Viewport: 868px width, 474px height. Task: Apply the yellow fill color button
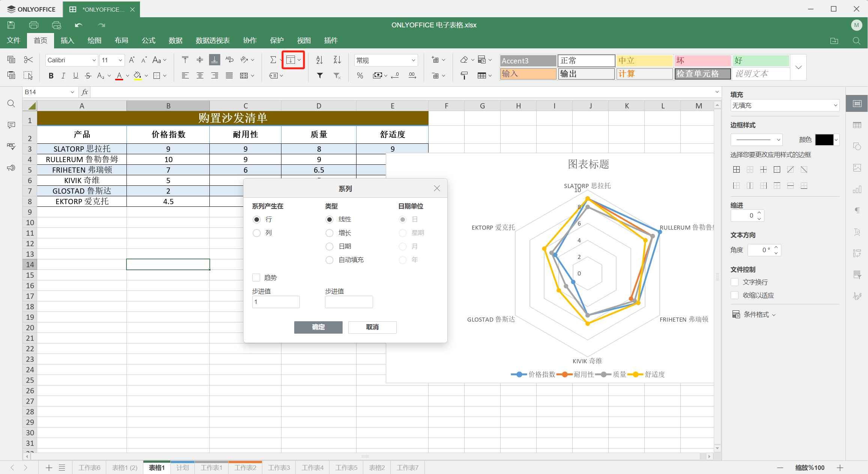click(x=138, y=76)
